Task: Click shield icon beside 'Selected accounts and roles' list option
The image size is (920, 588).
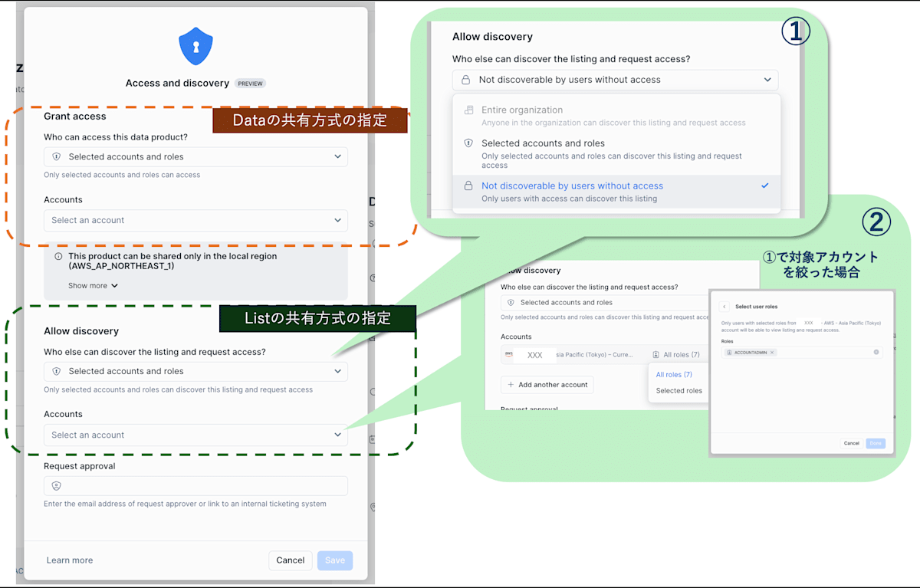Action: coord(469,143)
